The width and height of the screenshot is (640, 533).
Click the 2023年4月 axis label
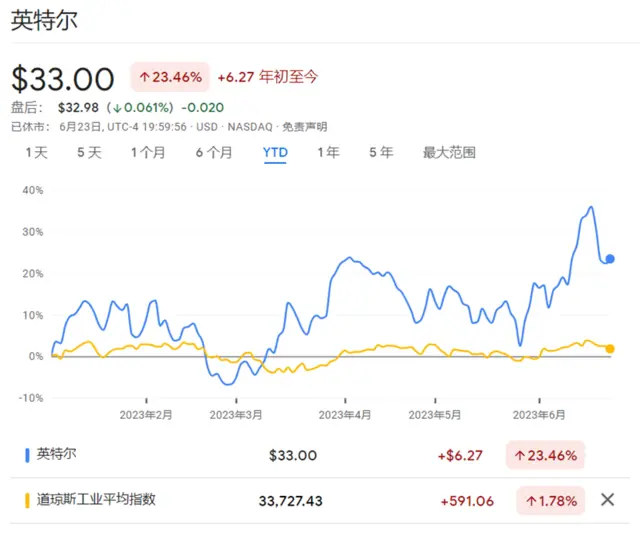[345, 415]
